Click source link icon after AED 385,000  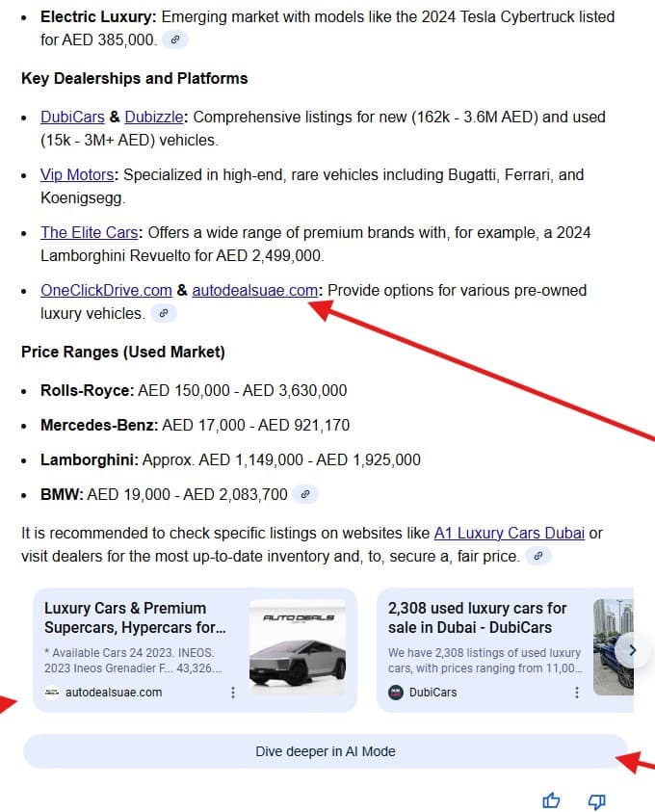pyautogui.click(x=175, y=39)
